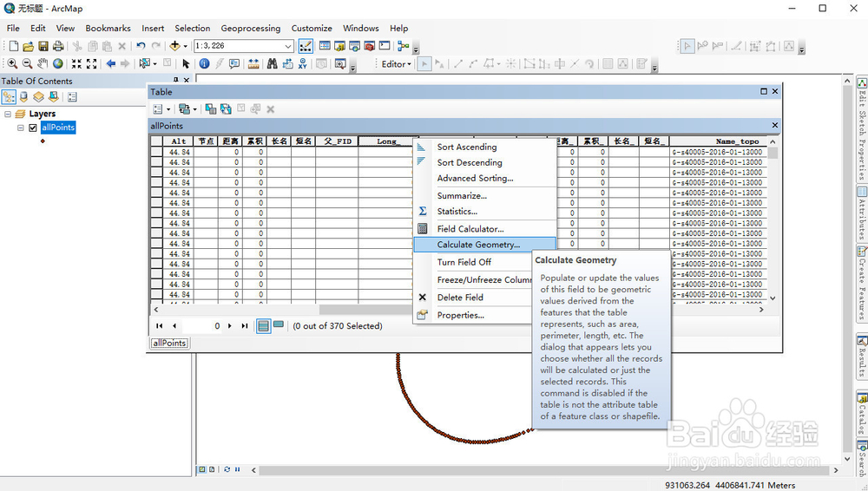The width and height of the screenshot is (868, 491).
Task: Select the Zoom In tool
Action: point(12,63)
